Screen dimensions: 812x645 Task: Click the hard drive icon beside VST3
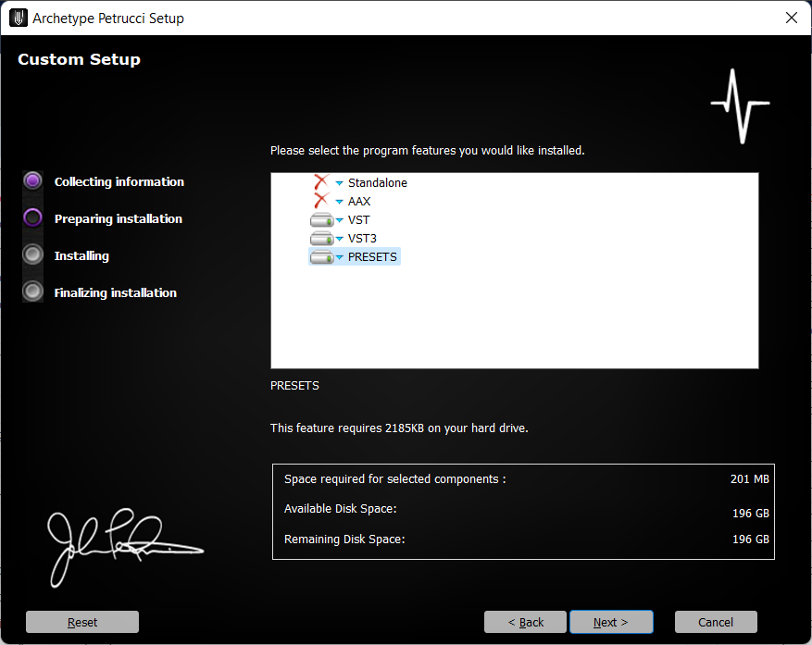pos(321,239)
